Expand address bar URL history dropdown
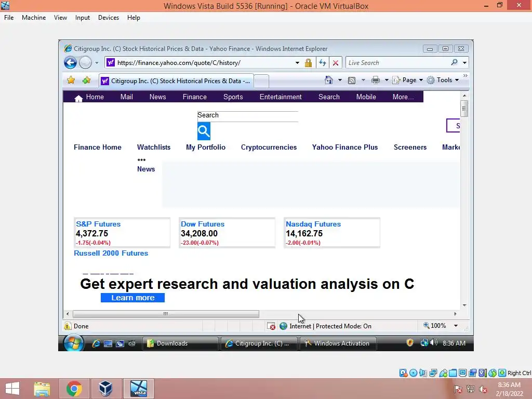Image resolution: width=532 pixels, height=399 pixels. (297, 63)
